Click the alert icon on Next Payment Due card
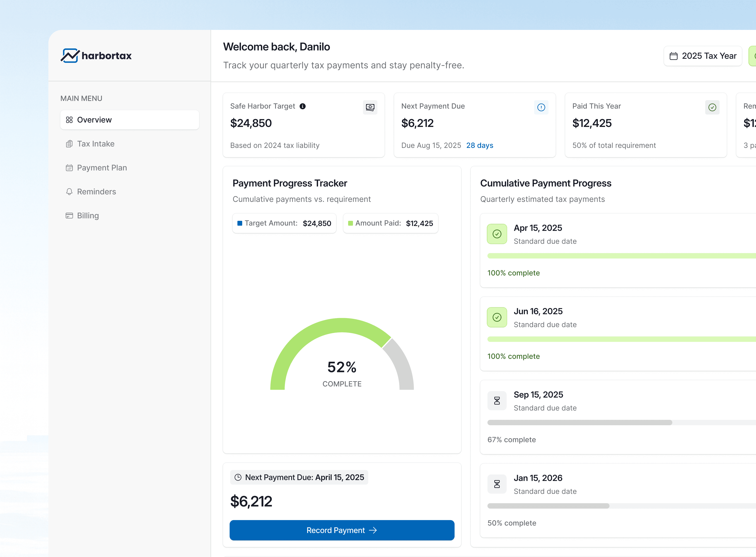 click(x=541, y=107)
